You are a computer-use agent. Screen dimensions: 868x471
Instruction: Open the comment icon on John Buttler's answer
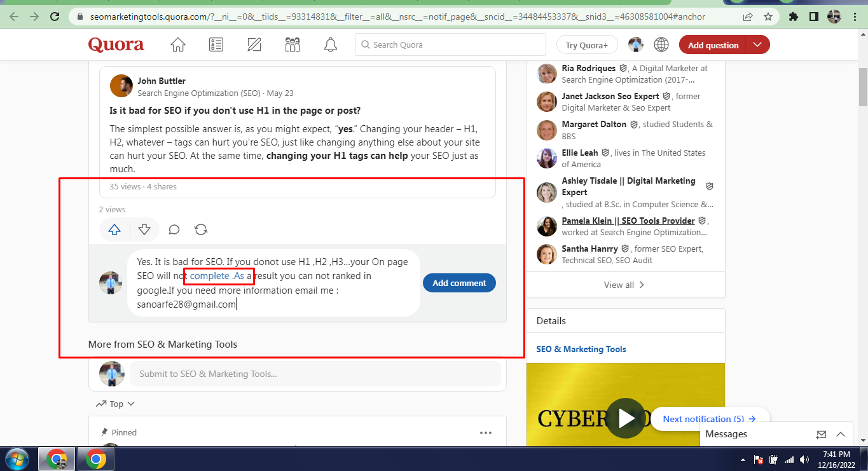174,229
